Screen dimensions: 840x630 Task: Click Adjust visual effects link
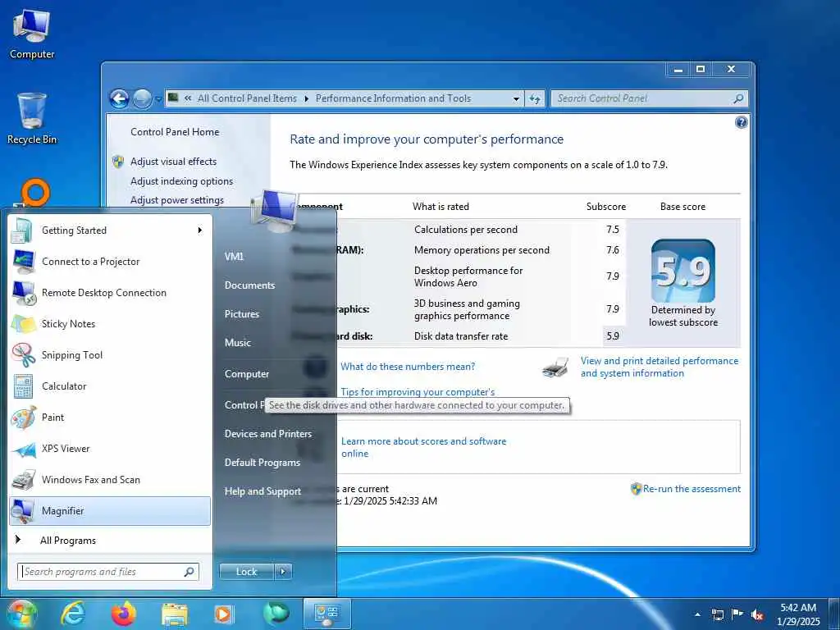(x=174, y=162)
